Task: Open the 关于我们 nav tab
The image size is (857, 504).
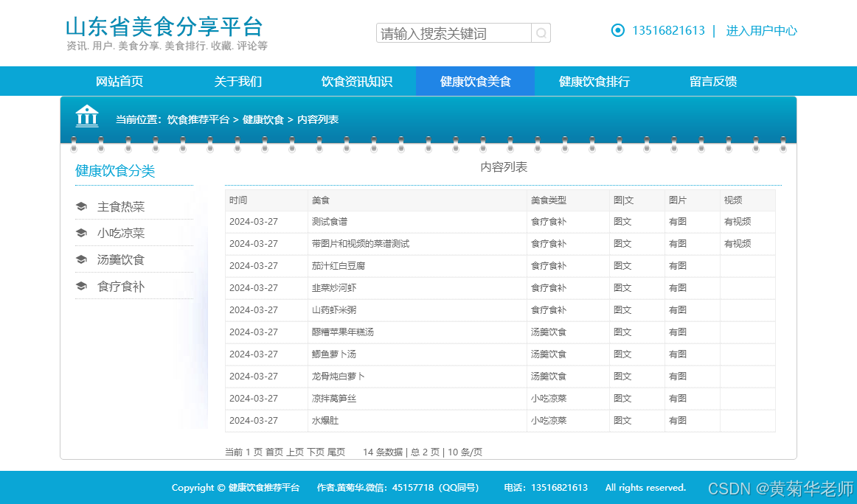Action: [237, 81]
